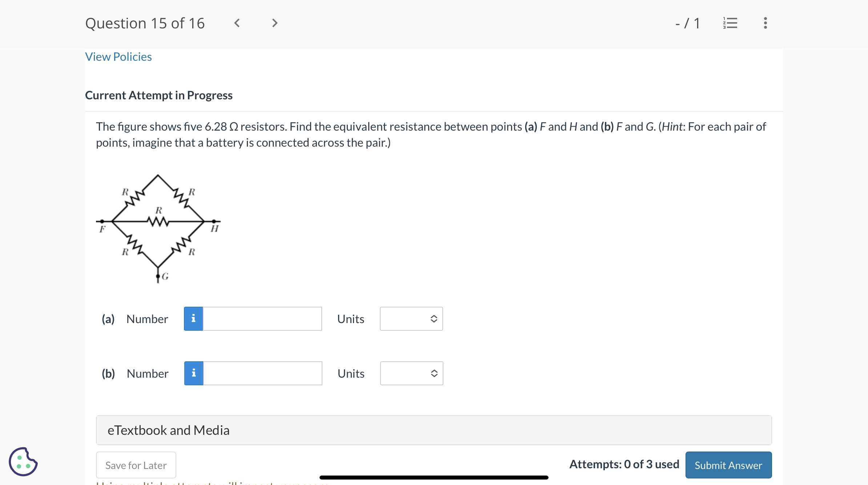Click the Number input field for part (b)
The width and height of the screenshot is (868, 485).
coord(262,373)
